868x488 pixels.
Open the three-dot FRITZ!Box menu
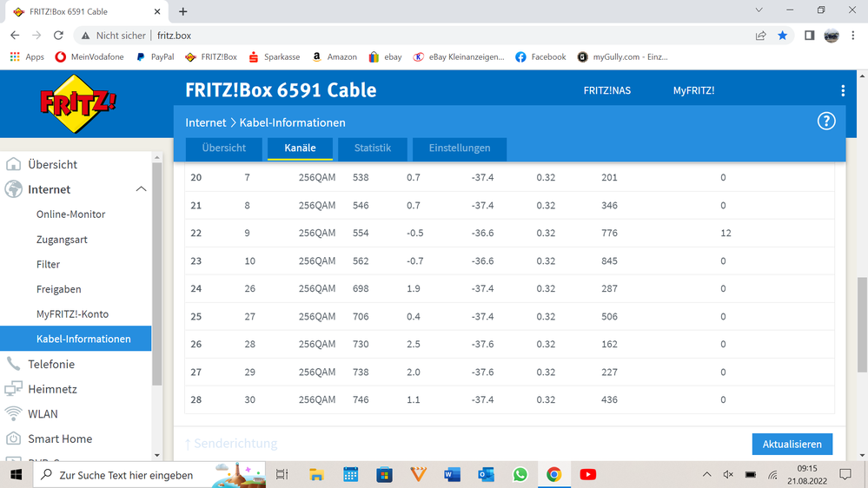coord(843,90)
